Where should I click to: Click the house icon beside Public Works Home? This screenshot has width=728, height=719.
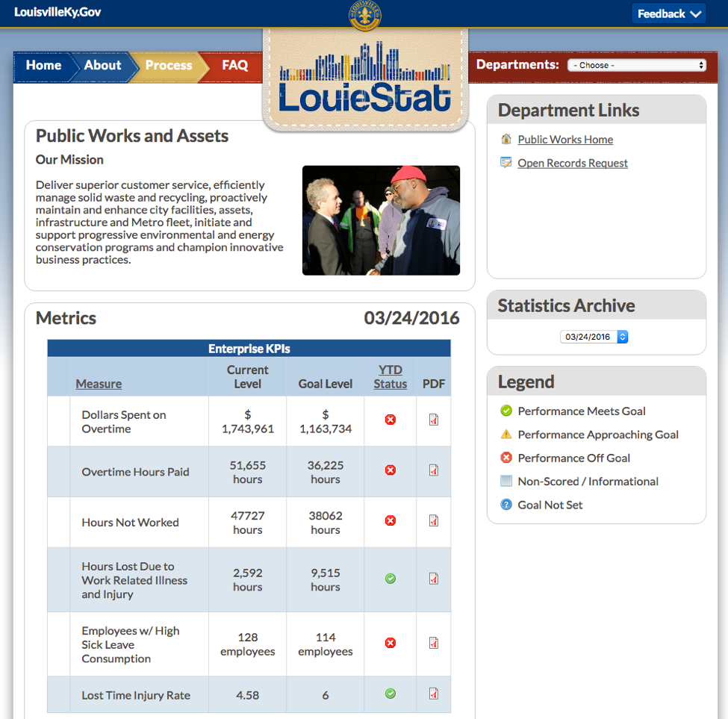tap(506, 139)
